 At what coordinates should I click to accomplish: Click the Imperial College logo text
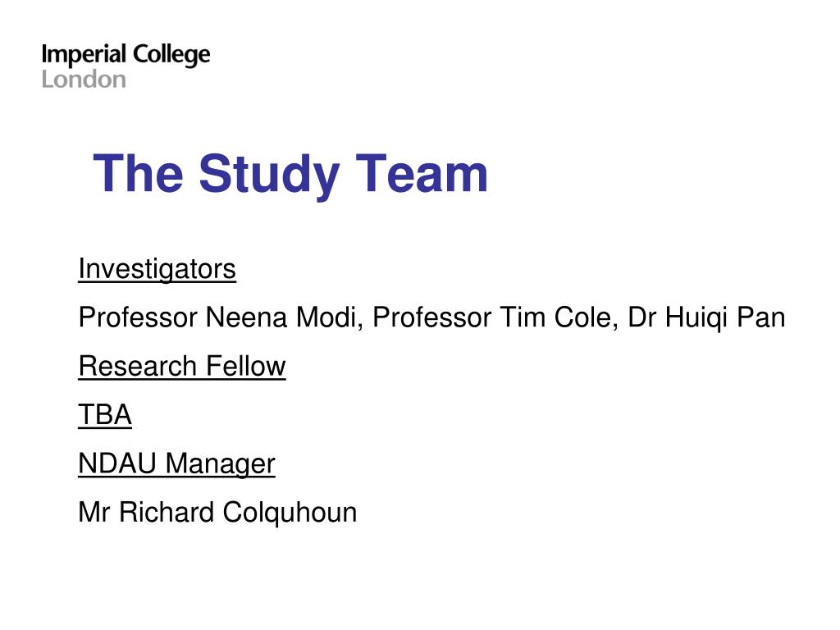(126, 55)
